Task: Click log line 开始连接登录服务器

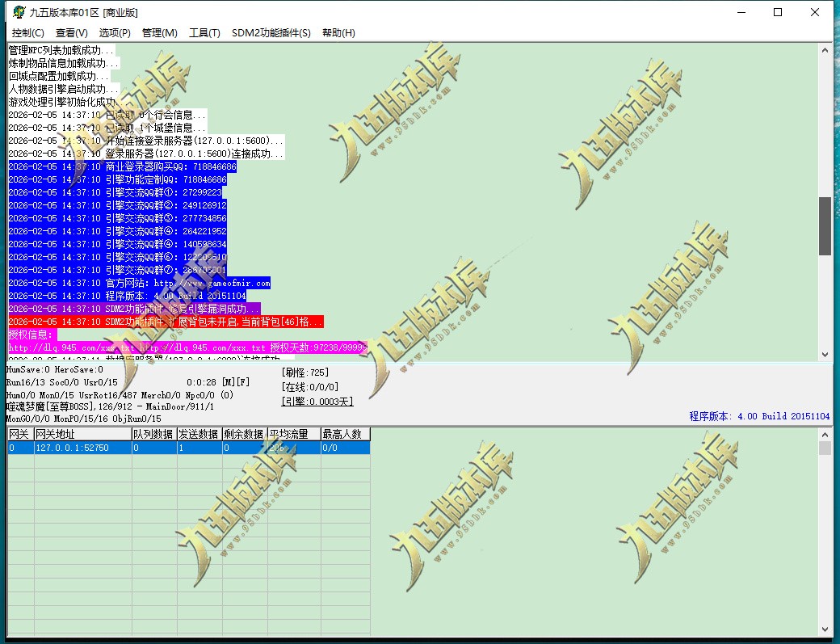Action: click(146, 141)
